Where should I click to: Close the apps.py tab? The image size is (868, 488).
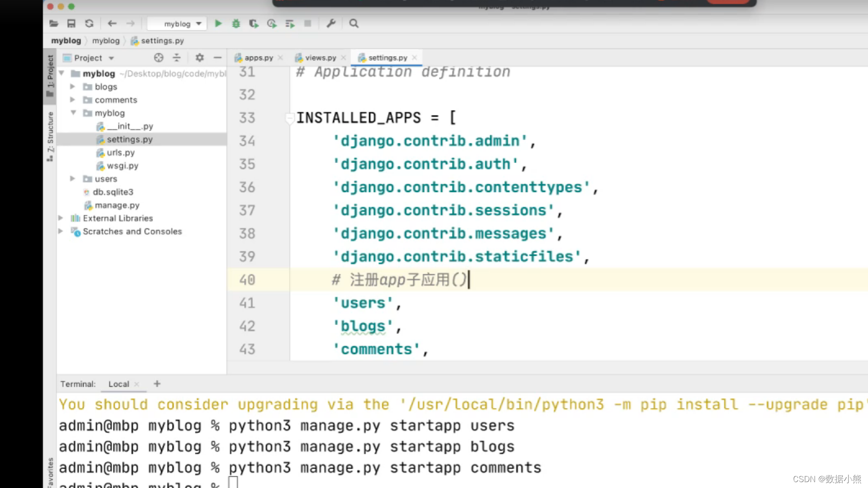(x=280, y=58)
